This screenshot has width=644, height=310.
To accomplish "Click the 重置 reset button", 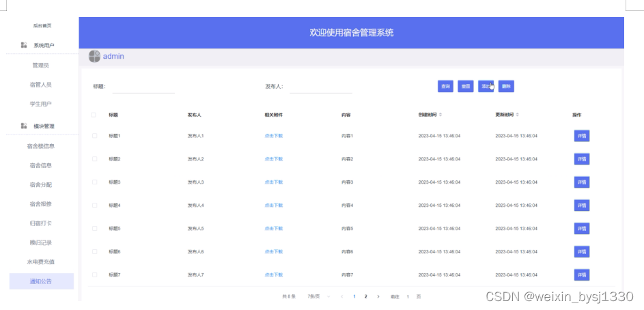I will coord(466,86).
